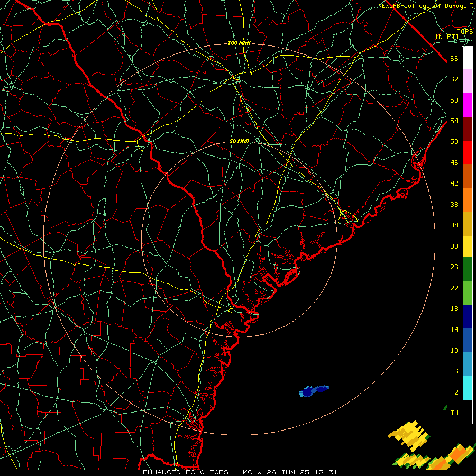Click the yellow echo top cell near the legend
The height and width of the screenshot is (476, 476).
point(409,436)
